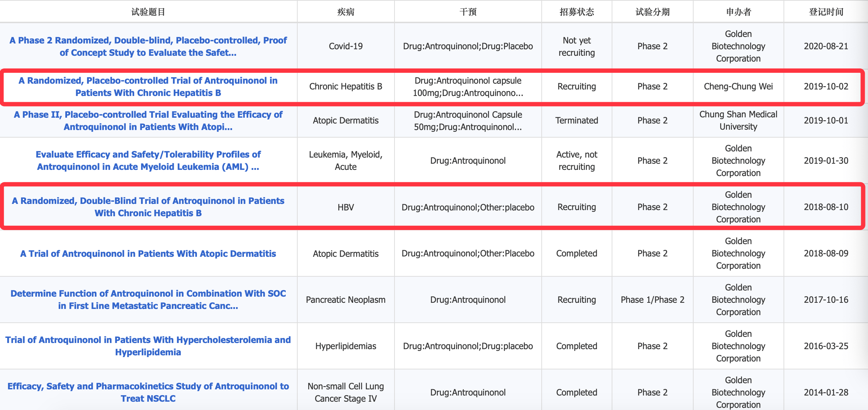Image resolution: width=868 pixels, height=410 pixels.
Task: Click Drug:Antroquinonol;Other:Placebo cell in 2018-08-09 row
Action: click(x=468, y=254)
